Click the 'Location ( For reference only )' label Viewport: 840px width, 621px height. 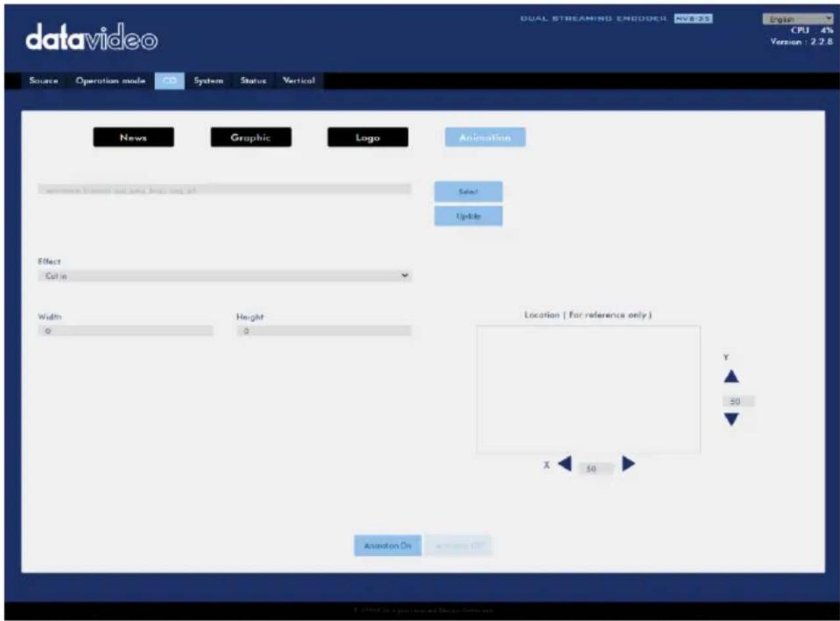point(588,315)
